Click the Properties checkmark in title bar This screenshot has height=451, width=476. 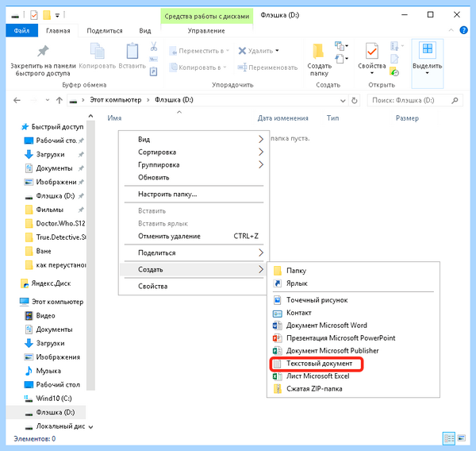[34, 15]
